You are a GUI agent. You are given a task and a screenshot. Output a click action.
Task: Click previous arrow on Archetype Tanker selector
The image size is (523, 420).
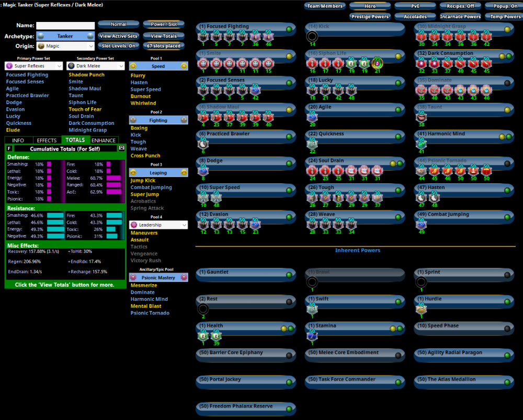point(41,37)
